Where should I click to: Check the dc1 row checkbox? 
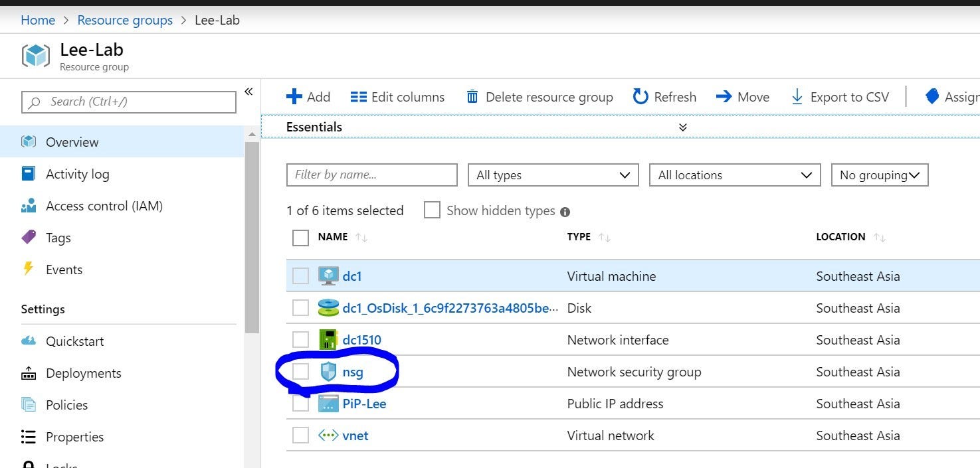(x=301, y=275)
